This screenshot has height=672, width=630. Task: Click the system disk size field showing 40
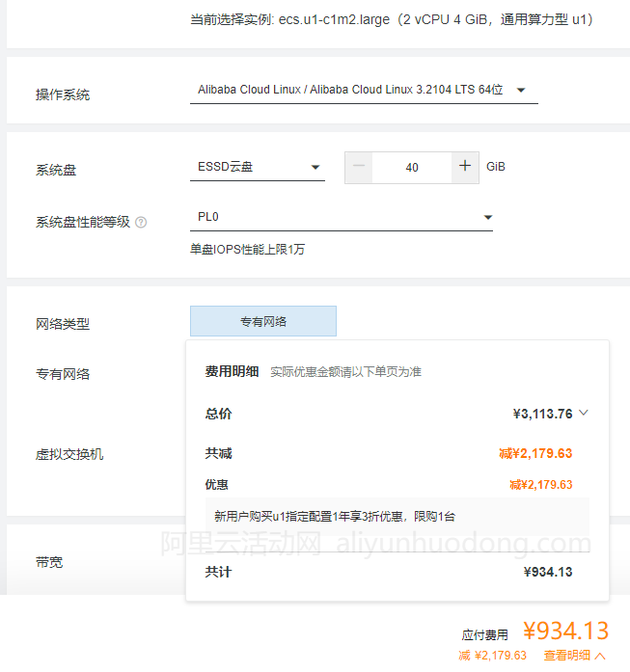tap(412, 168)
